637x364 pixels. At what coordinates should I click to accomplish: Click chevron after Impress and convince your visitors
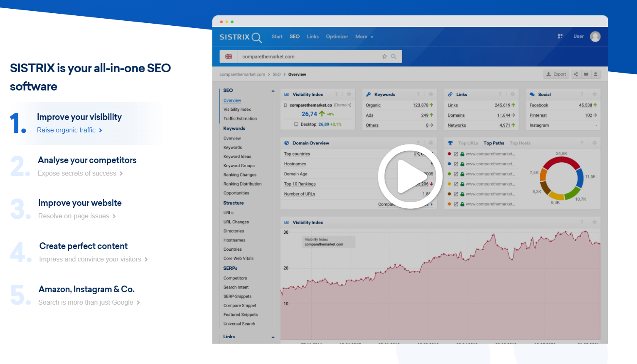tap(146, 259)
